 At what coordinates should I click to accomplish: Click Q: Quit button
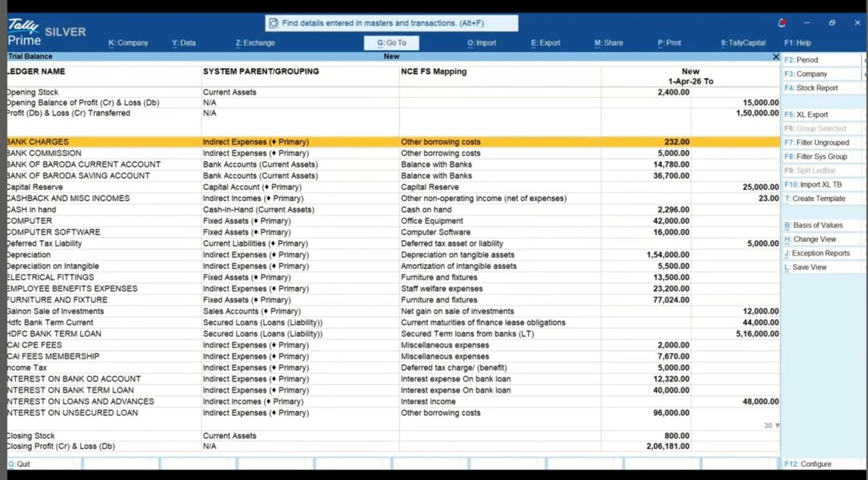pyautogui.click(x=41, y=464)
